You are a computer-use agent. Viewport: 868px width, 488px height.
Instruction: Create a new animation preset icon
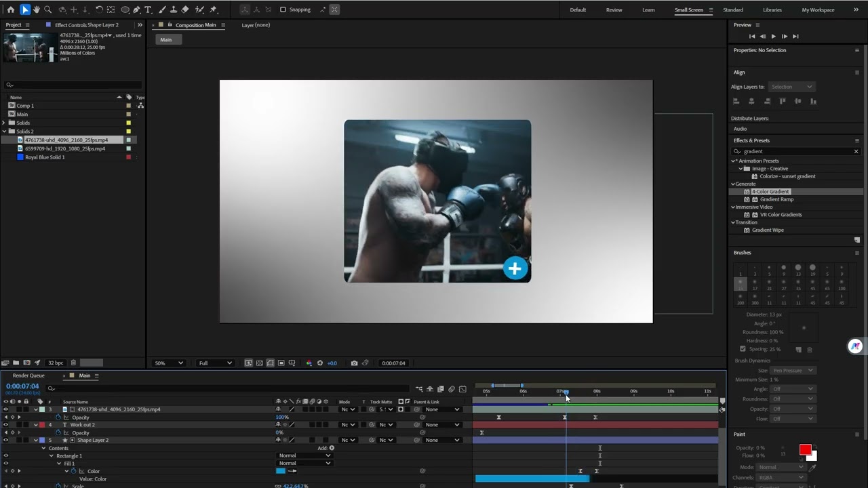pos(857,240)
